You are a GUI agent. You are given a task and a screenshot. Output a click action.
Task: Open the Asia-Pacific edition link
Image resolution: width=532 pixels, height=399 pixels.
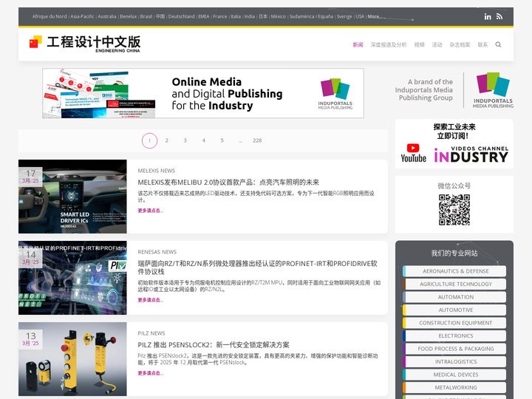82,16
